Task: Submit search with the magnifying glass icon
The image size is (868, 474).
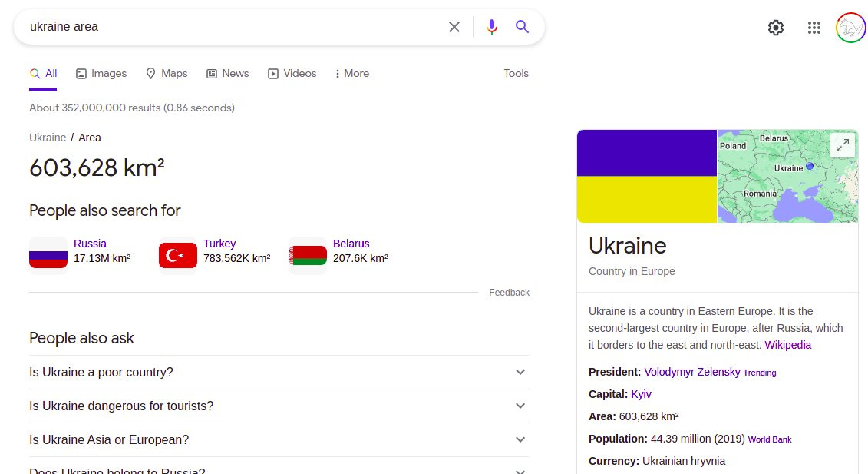Action: click(522, 27)
